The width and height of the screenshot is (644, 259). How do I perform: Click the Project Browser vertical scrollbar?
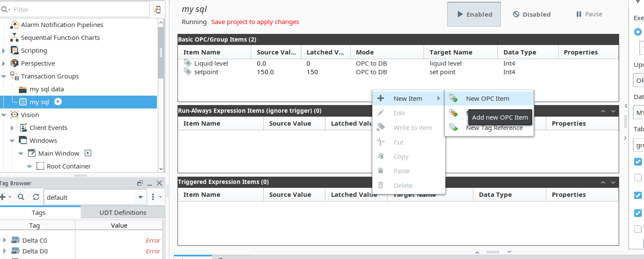(161, 51)
